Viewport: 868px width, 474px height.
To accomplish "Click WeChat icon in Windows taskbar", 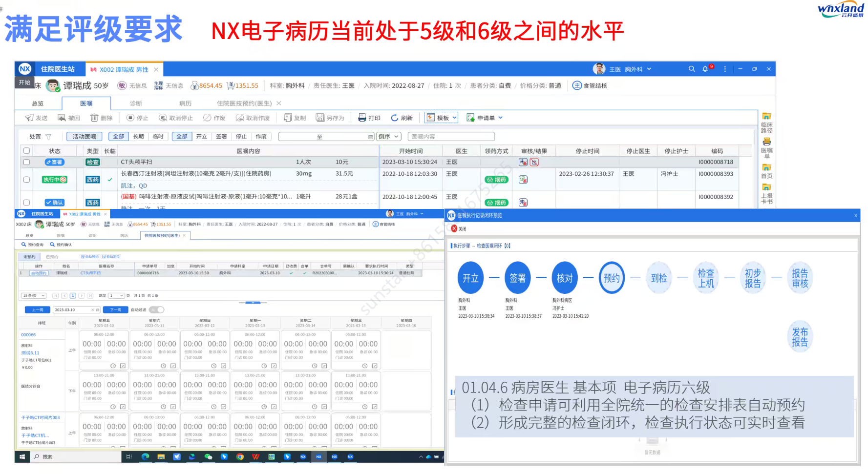I will point(208,457).
